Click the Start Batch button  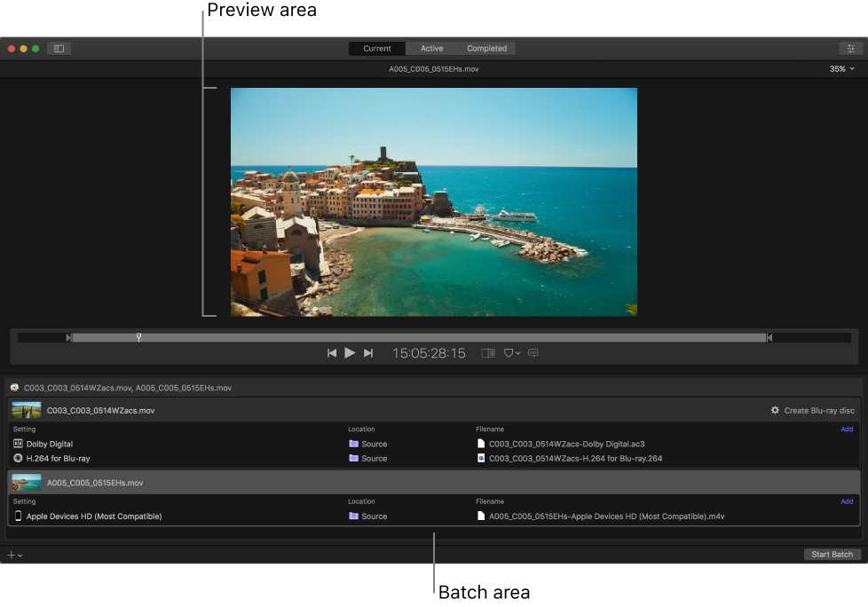pyautogui.click(x=832, y=554)
